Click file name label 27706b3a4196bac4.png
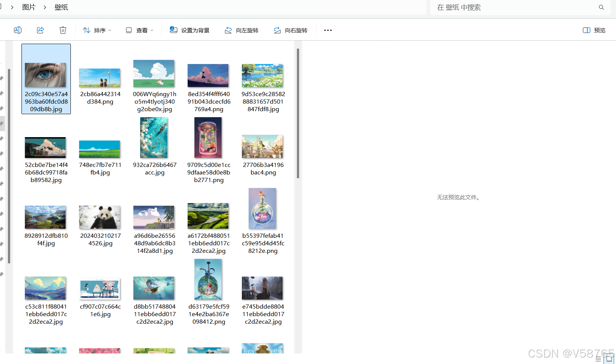616x364 pixels. (263, 169)
